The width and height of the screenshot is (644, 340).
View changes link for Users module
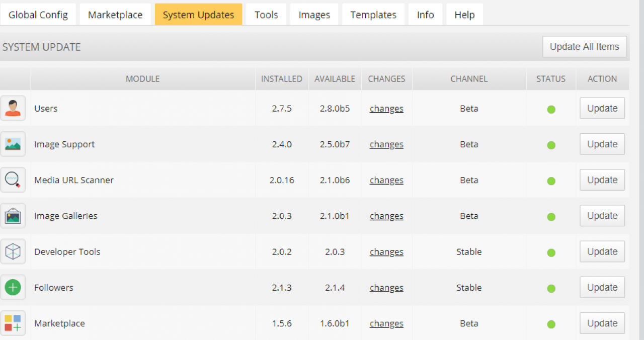pos(386,109)
